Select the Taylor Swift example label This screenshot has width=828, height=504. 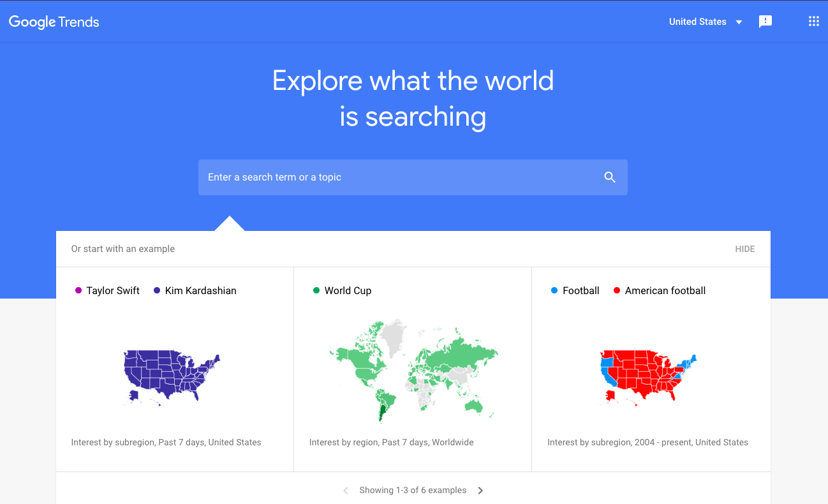coord(113,290)
